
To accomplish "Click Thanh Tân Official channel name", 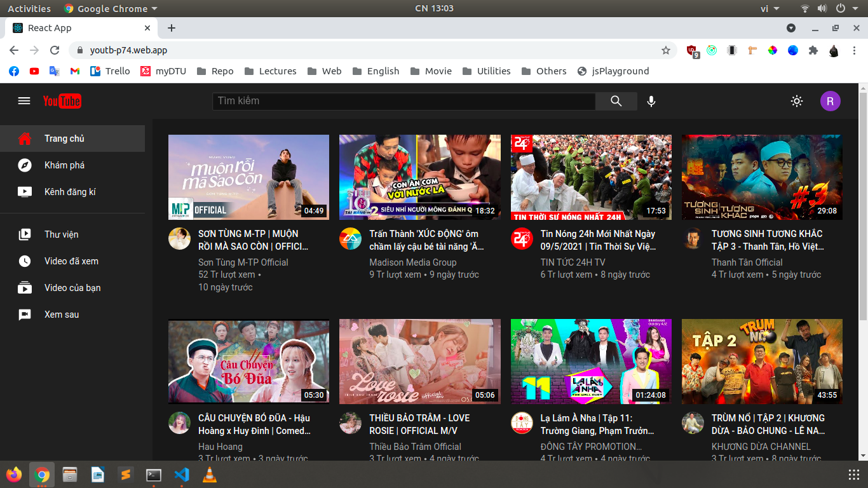I will click(747, 262).
